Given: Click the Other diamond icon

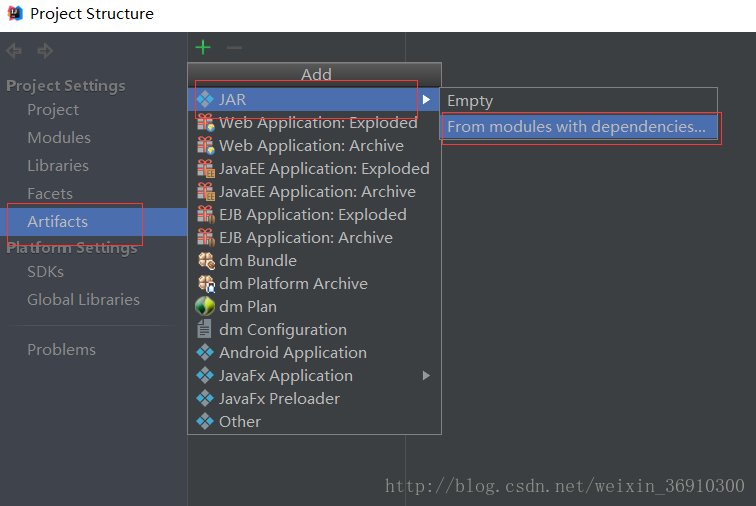Looking at the screenshot, I should coord(205,422).
